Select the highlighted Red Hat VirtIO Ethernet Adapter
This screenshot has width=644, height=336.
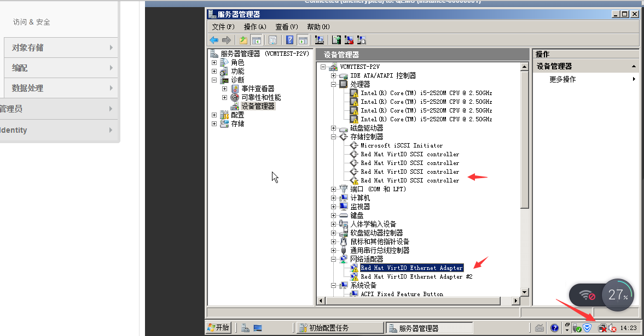pyautogui.click(x=411, y=268)
